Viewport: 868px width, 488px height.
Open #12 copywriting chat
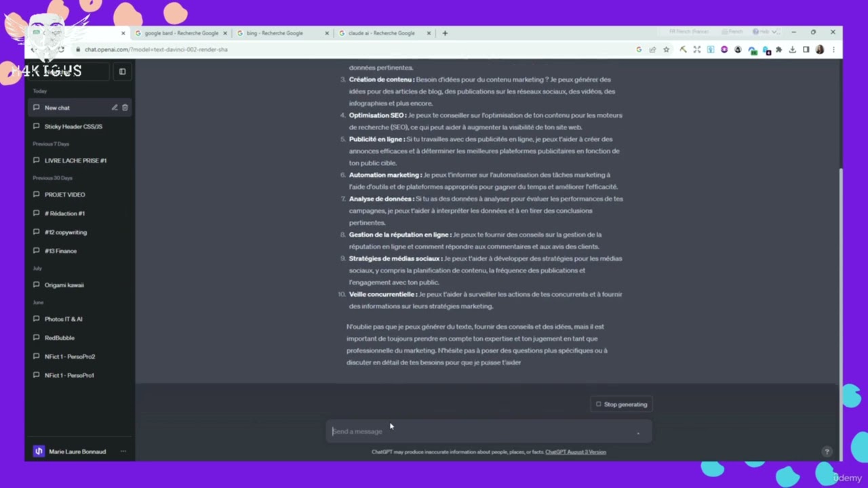click(80, 232)
